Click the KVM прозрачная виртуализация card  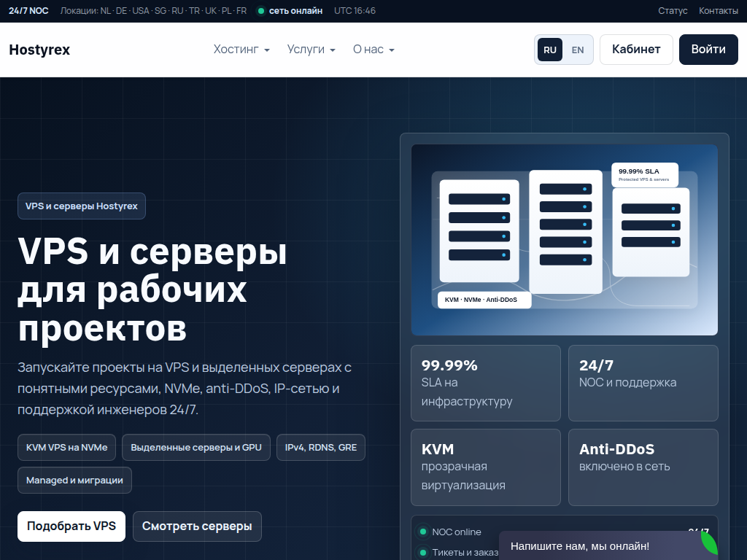486,467
